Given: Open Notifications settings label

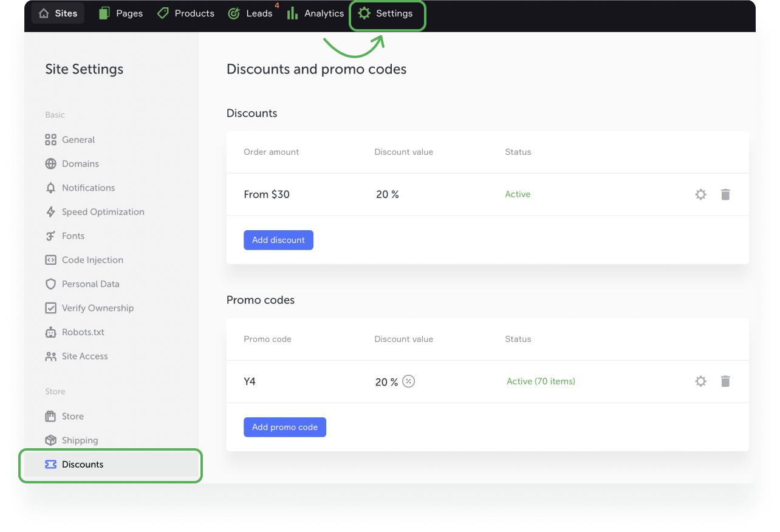Looking at the screenshot, I should pos(88,188).
